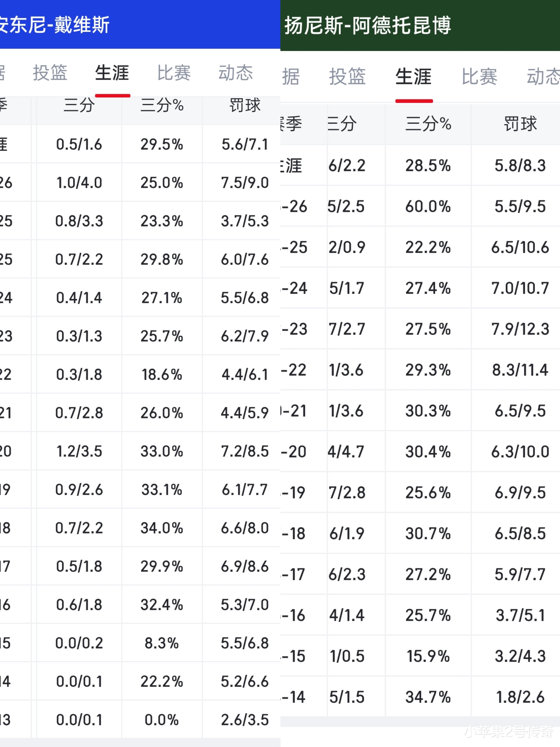Click the 小苹果2号传奇 watermark text
Viewport: 560px width, 747px height.
pyautogui.click(x=509, y=731)
